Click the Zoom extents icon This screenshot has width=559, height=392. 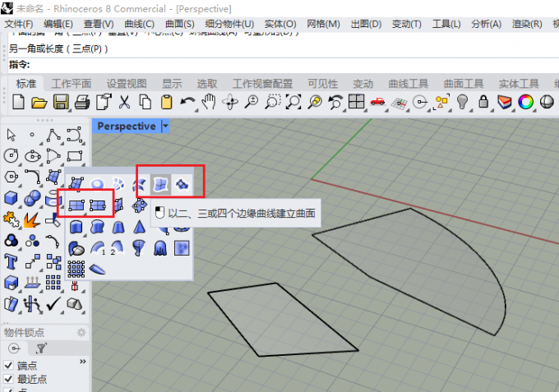pos(293,102)
